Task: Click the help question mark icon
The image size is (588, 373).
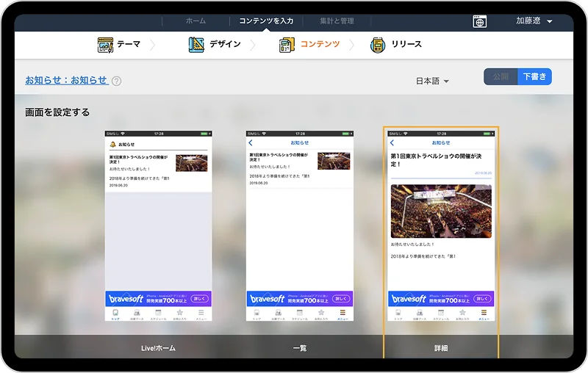Action: tap(116, 82)
